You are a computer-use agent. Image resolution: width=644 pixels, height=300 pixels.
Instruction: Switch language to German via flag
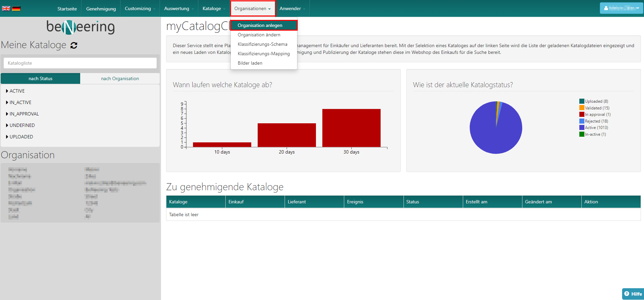click(x=16, y=8)
